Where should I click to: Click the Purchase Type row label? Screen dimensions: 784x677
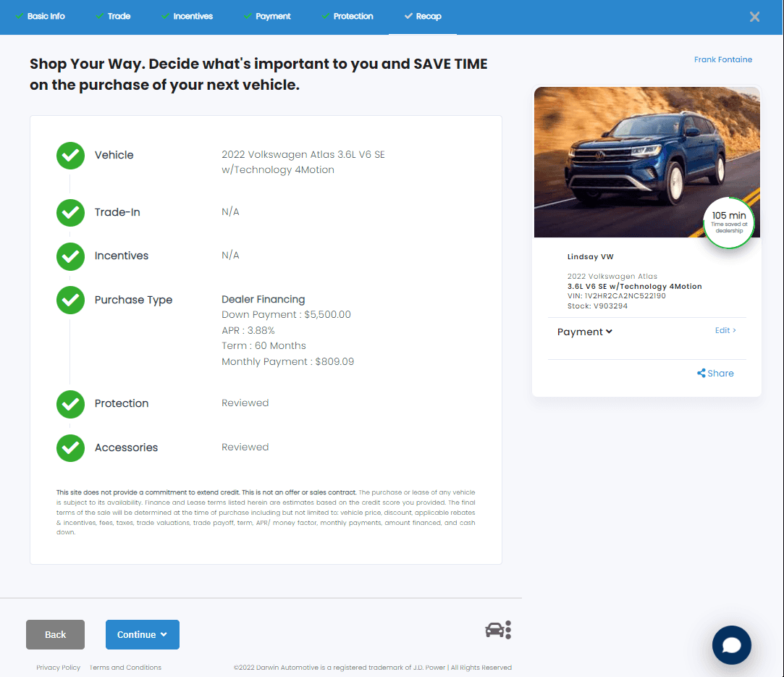[x=133, y=300]
